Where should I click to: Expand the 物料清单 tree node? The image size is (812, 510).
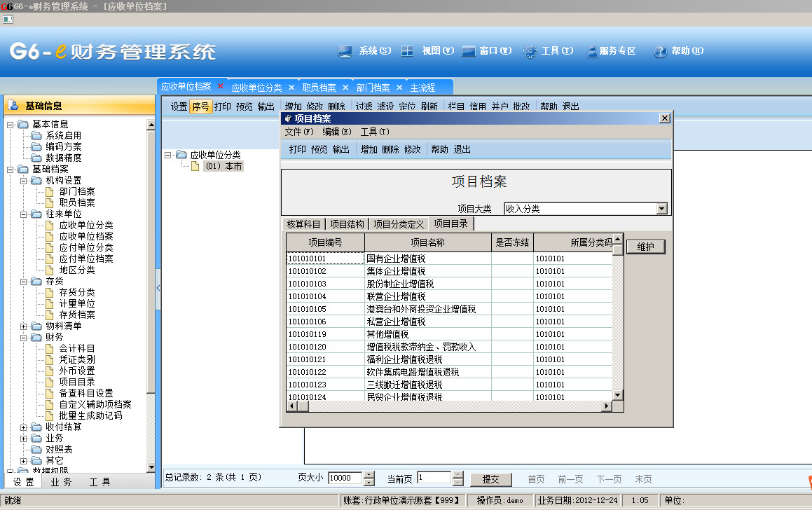tap(25, 326)
